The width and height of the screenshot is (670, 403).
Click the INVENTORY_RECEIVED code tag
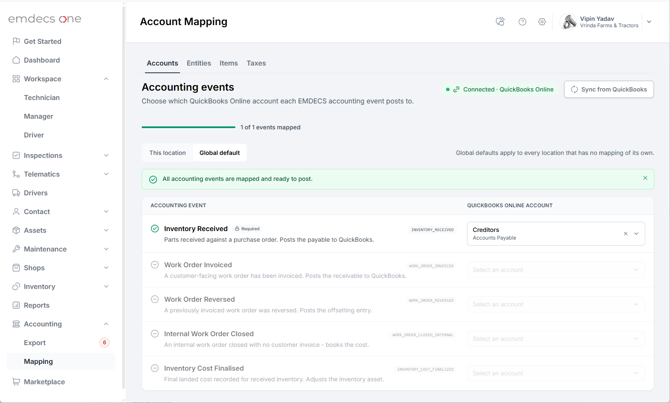click(432, 229)
